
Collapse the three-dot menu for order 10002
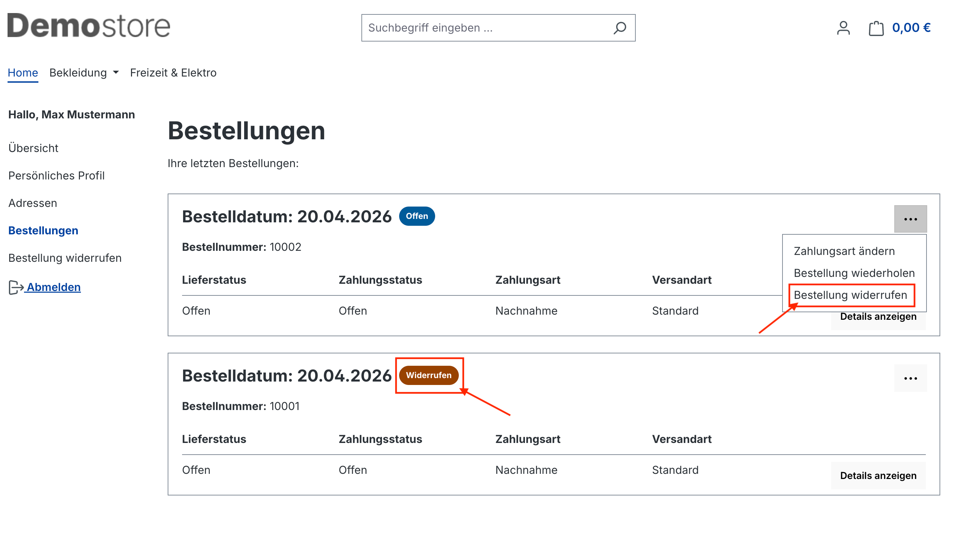pyautogui.click(x=910, y=219)
